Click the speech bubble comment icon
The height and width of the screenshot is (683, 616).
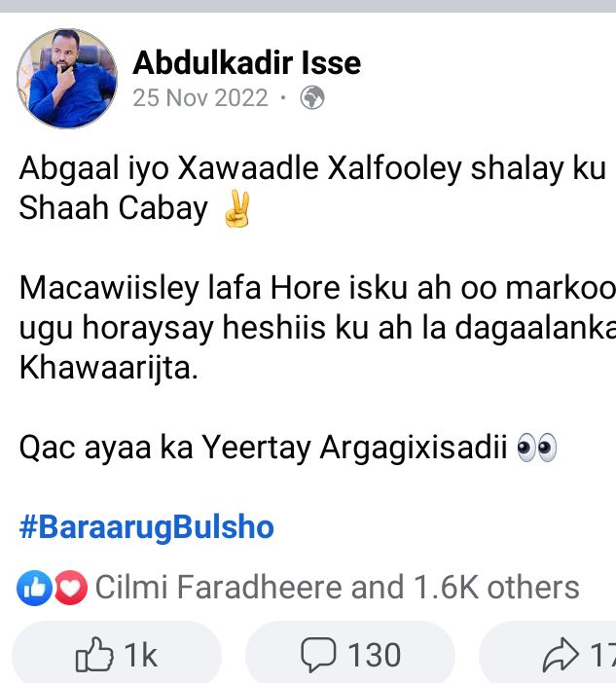(x=318, y=654)
